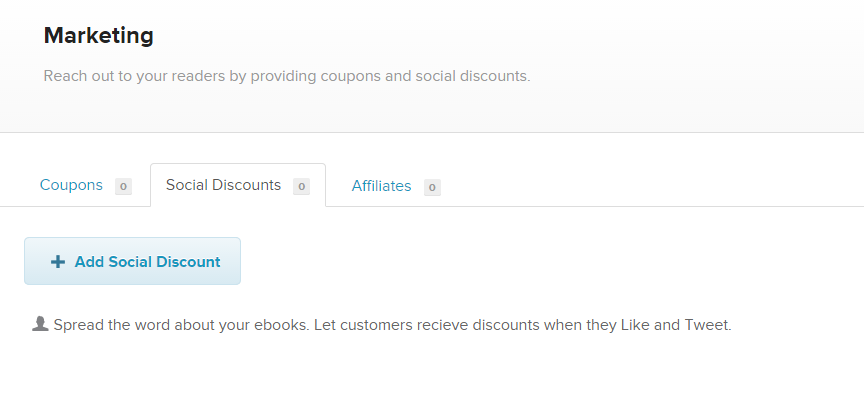Viewport: 864px width, 400px height.
Task: Click the word 'coupons' in the header subtitle
Action: pos(350,77)
